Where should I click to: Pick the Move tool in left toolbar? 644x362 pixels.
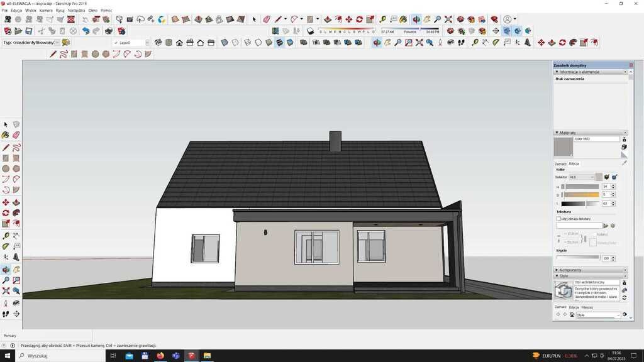click(6, 202)
